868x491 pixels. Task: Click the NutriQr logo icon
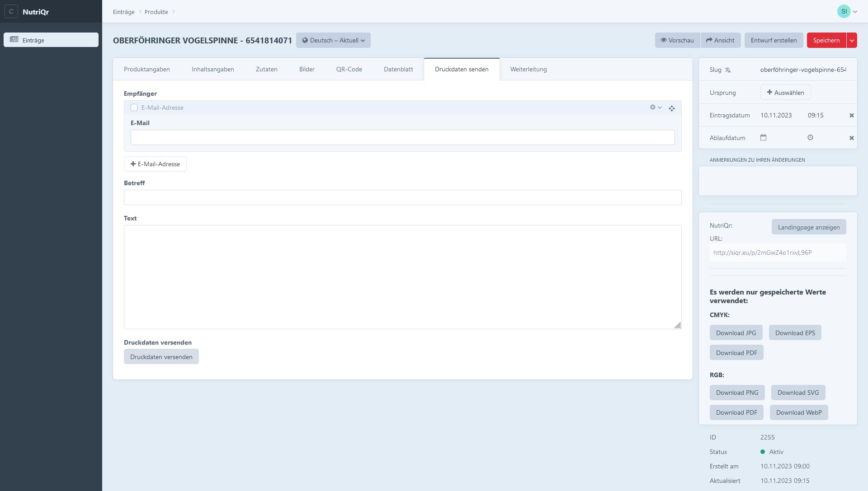(11, 12)
